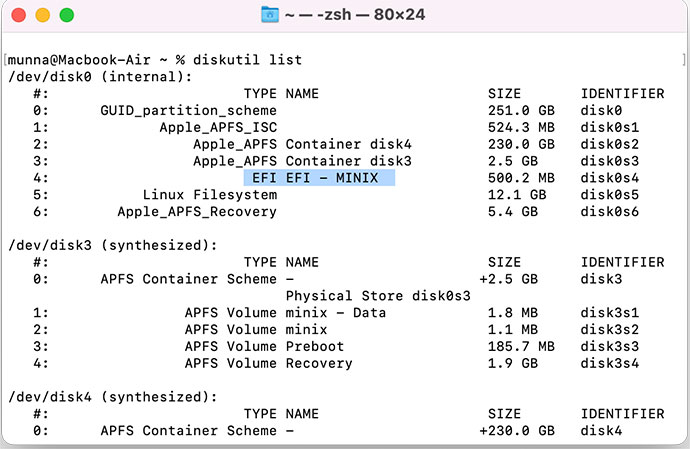The width and height of the screenshot is (690, 449).
Task: Click the highlighted EFI EFI - MINIX text
Action: [x=319, y=178]
